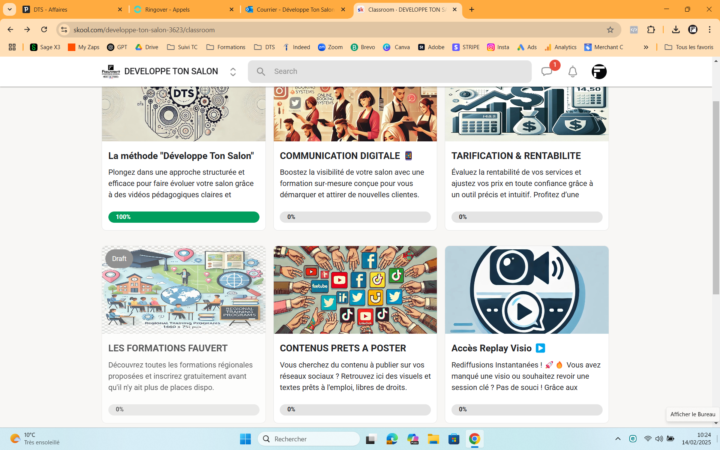Open the Formations bookmark folder
This screenshot has height=450, width=720.
[x=225, y=47]
